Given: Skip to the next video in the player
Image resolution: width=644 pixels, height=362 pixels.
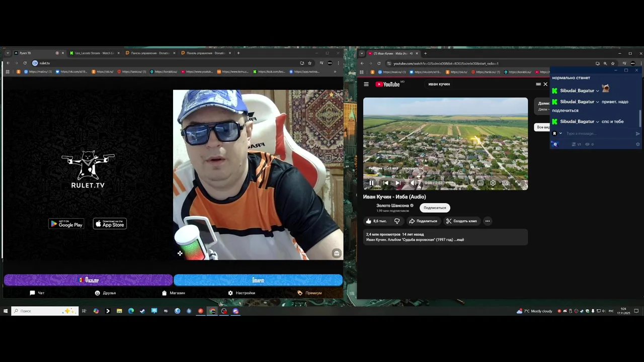Looking at the screenshot, I should point(397,183).
